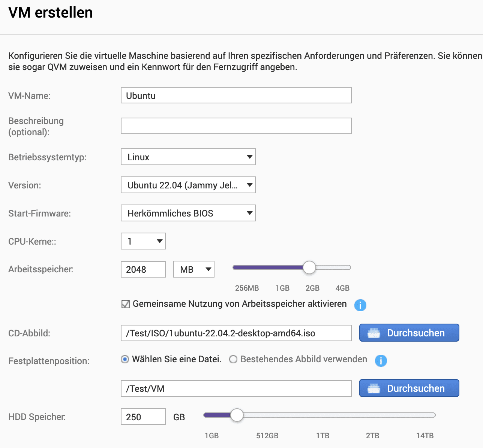Click the Arbeitsspeicher 2048 value field
The width and height of the screenshot is (483, 448).
(x=143, y=269)
